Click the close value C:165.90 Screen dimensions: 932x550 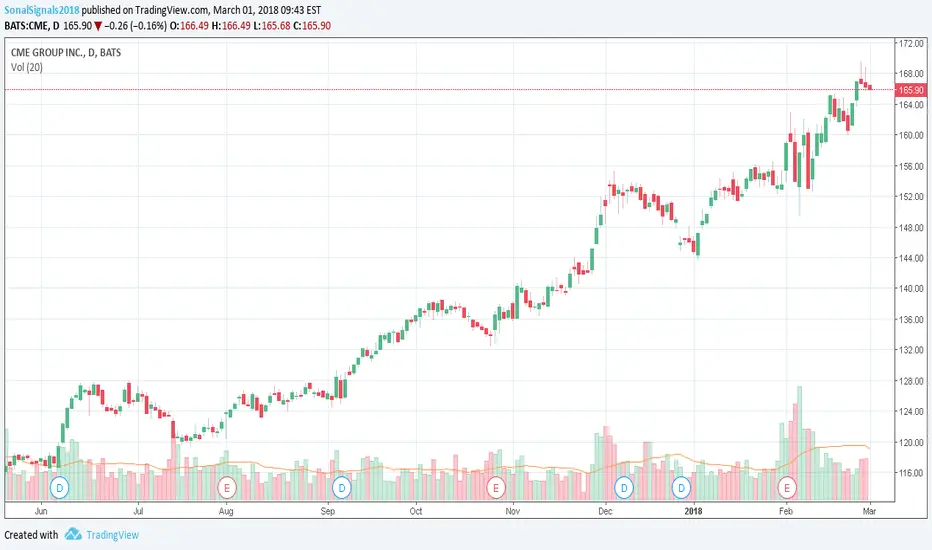[x=312, y=26]
